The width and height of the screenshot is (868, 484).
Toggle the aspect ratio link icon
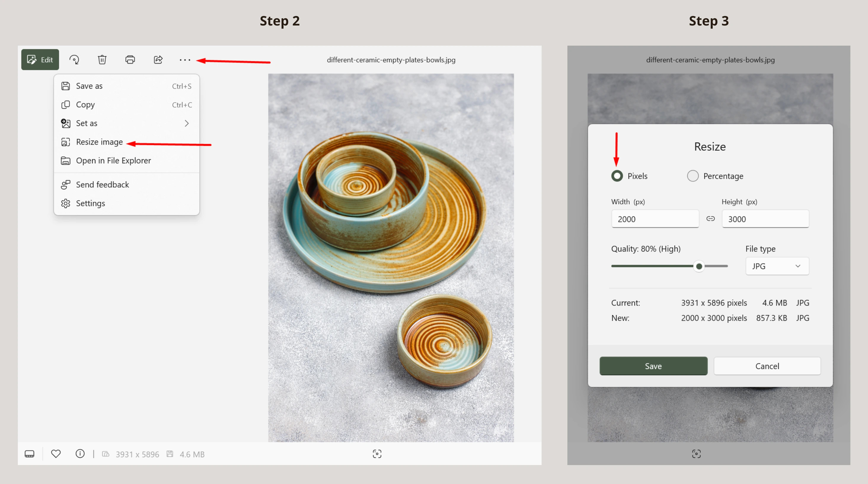(710, 219)
